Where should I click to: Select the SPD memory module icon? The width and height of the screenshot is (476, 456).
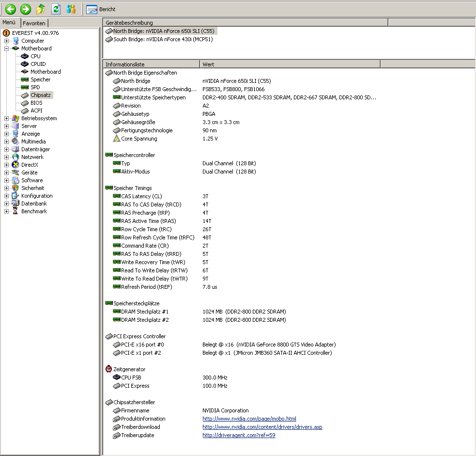[x=25, y=87]
